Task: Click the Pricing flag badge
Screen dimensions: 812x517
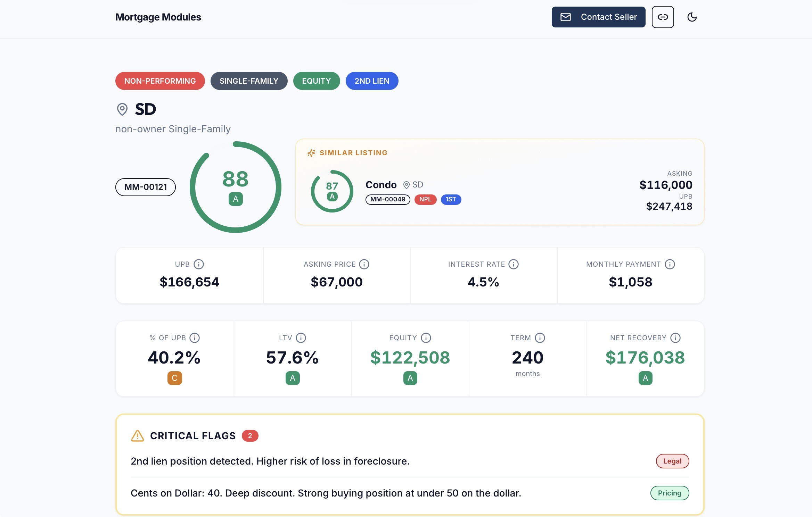Action: click(x=669, y=493)
